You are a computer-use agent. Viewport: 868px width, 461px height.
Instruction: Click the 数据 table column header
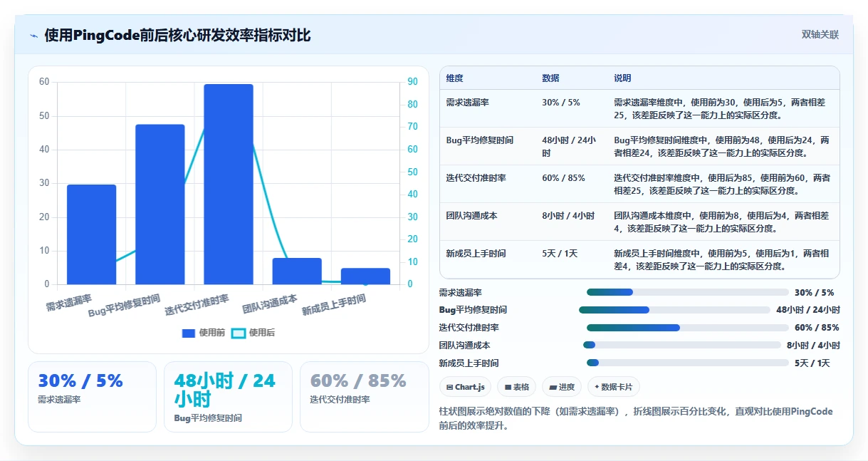550,78
